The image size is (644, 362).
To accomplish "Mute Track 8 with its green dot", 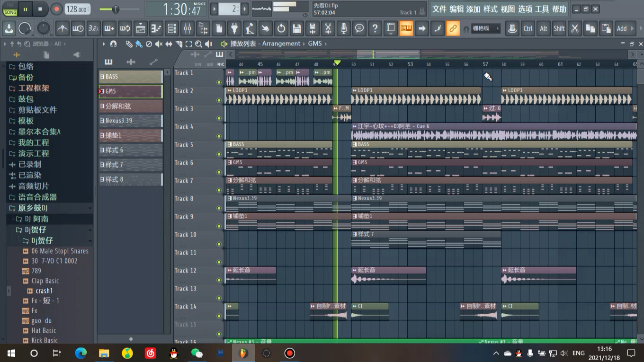I will tap(219, 208).
